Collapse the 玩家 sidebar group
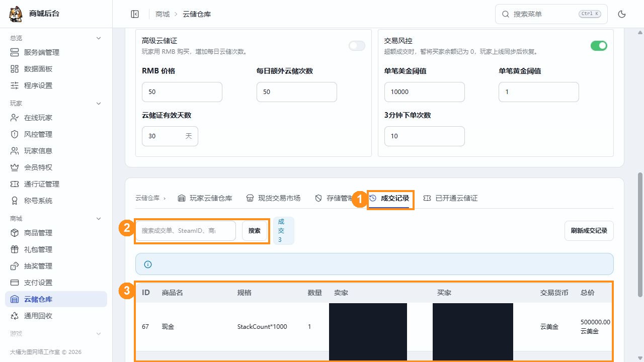The height and width of the screenshot is (362, 644). [99, 104]
